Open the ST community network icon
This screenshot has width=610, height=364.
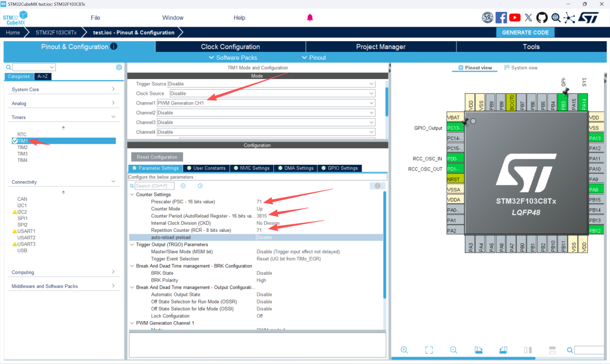coord(569,18)
